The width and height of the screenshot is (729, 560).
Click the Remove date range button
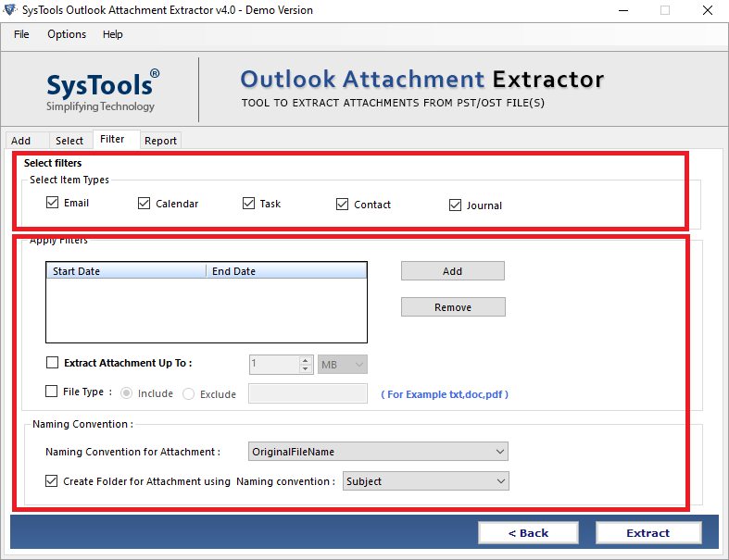(453, 307)
